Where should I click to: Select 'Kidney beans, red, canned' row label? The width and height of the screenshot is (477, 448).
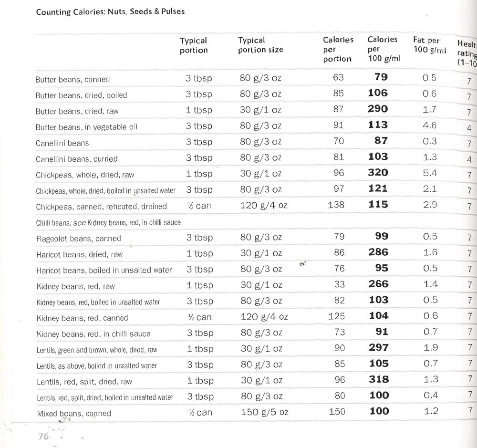(82, 318)
